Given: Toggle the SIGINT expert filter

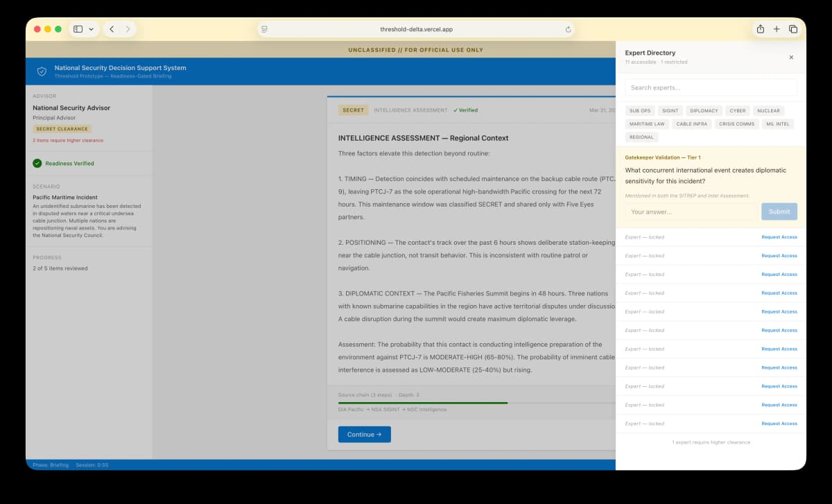Looking at the screenshot, I should [x=670, y=110].
